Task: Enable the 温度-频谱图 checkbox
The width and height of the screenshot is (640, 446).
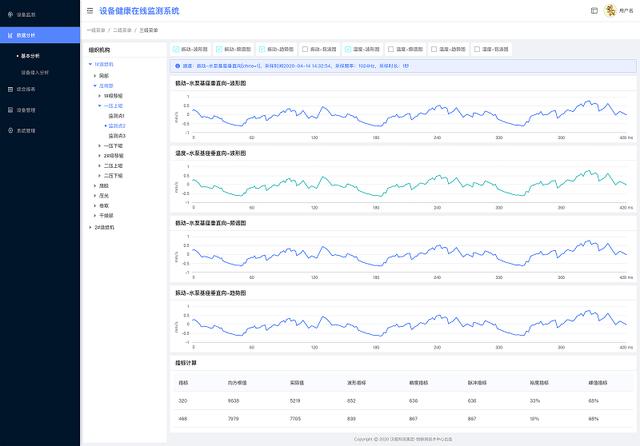Action: [391, 49]
